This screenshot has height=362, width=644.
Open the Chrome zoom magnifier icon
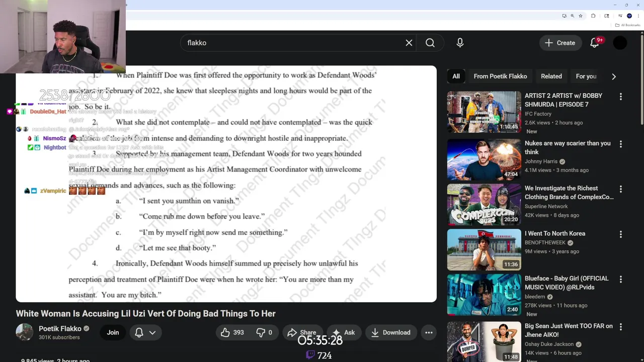pyautogui.click(x=572, y=16)
